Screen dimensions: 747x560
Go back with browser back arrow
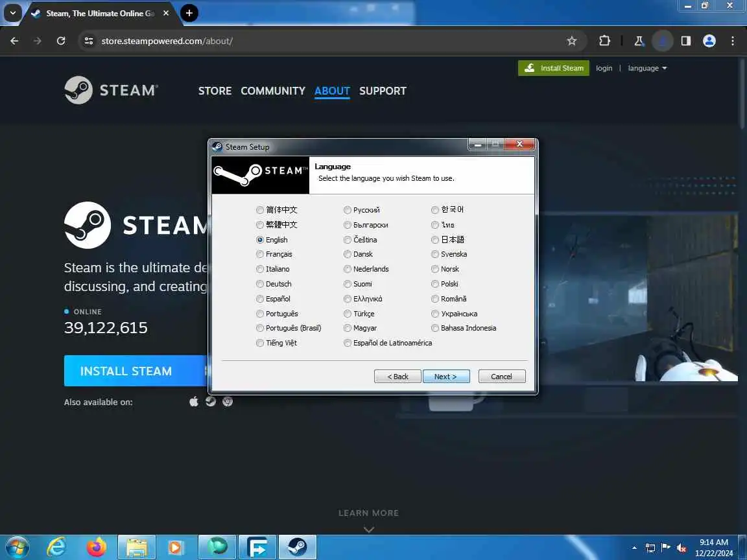(14, 41)
